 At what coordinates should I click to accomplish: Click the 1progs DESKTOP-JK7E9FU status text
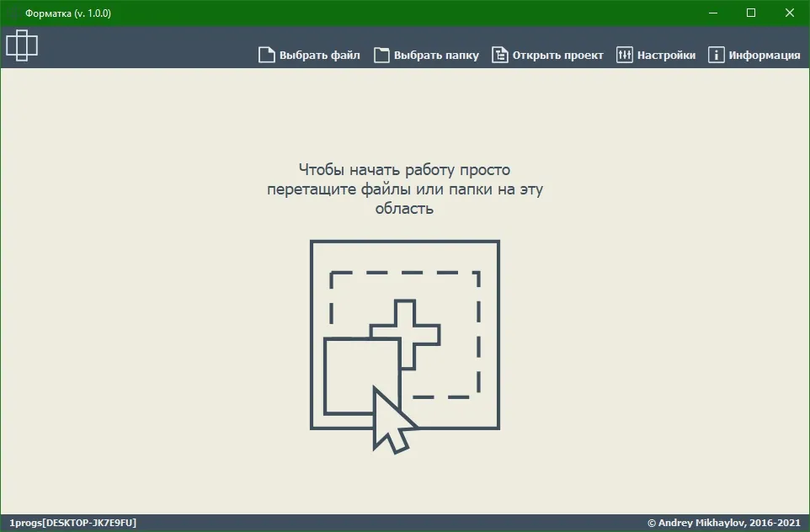(x=73, y=523)
